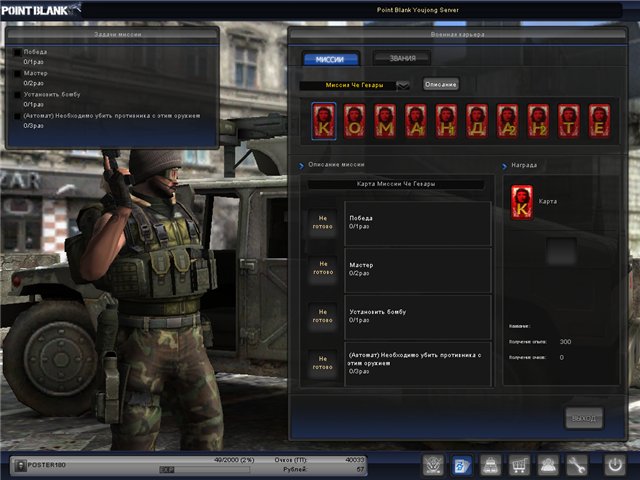Click the Point Blank logo
Screen dimensions: 640x480
coord(41,10)
